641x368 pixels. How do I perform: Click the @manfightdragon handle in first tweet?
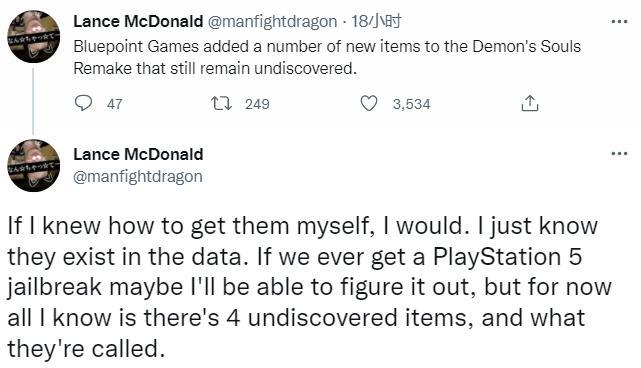(x=273, y=21)
